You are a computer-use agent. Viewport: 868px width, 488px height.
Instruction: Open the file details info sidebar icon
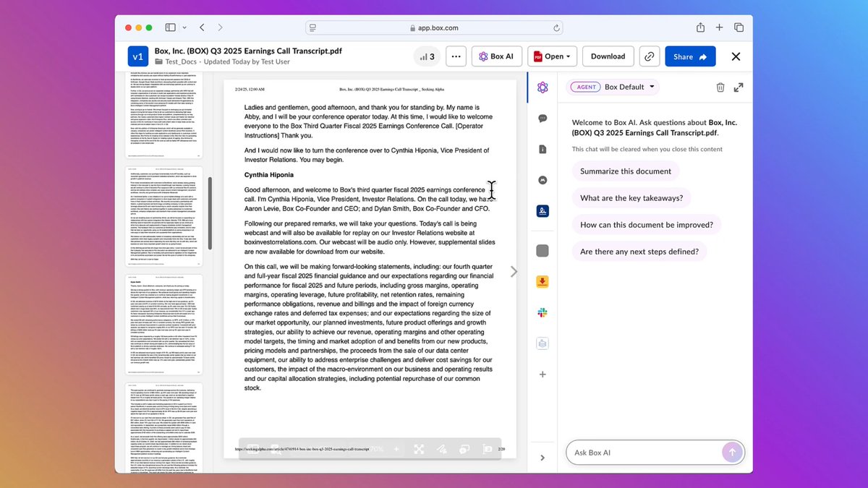click(542, 149)
